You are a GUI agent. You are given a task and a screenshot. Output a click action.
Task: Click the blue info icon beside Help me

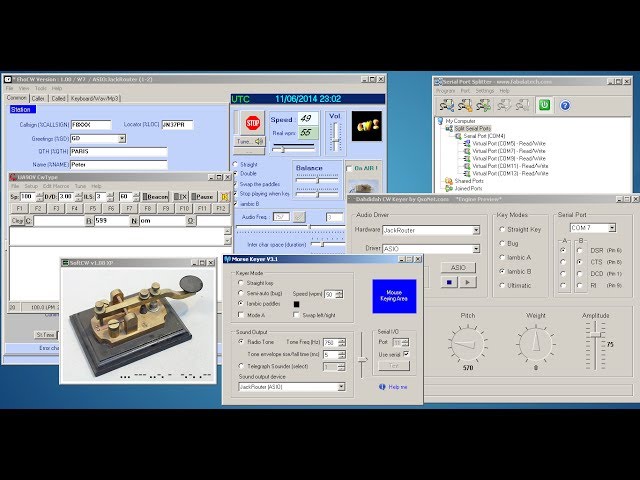click(x=382, y=387)
